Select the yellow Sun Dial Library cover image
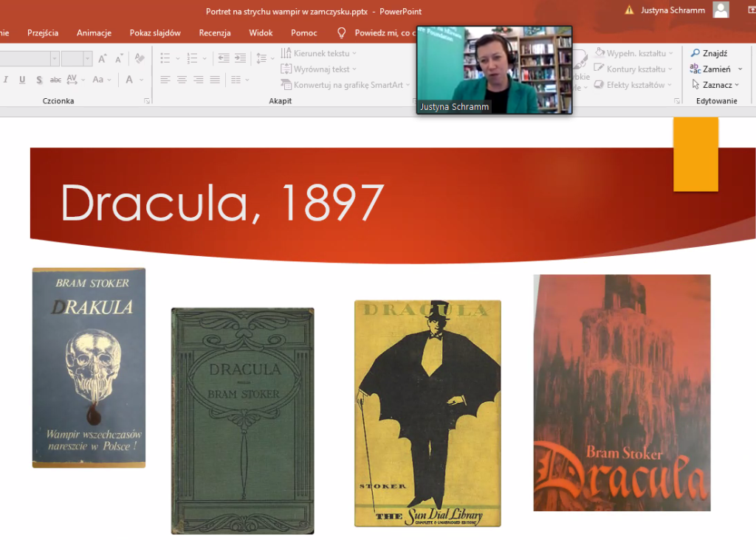This screenshot has width=756, height=560. click(x=427, y=413)
